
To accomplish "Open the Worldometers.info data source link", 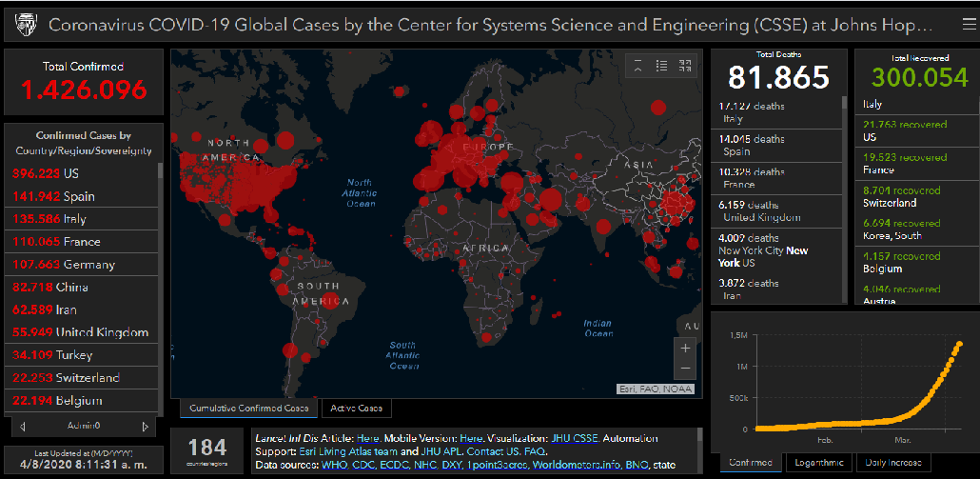I will (x=578, y=466).
